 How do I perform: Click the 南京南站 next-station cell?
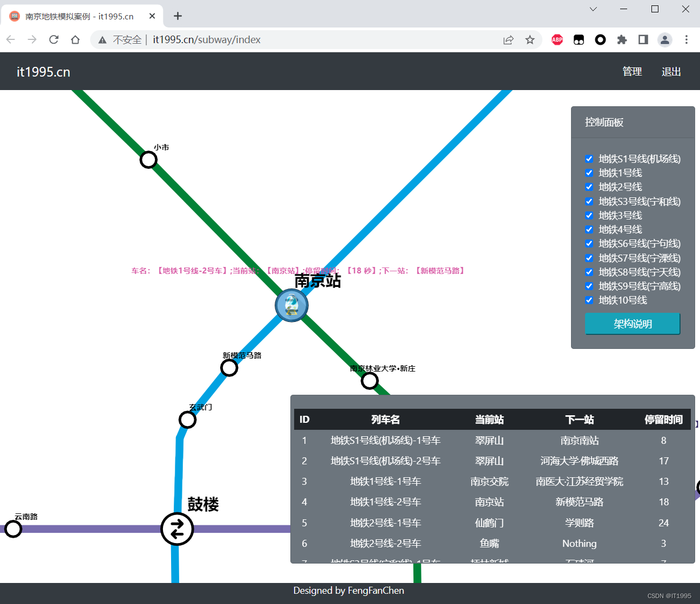(x=580, y=441)
